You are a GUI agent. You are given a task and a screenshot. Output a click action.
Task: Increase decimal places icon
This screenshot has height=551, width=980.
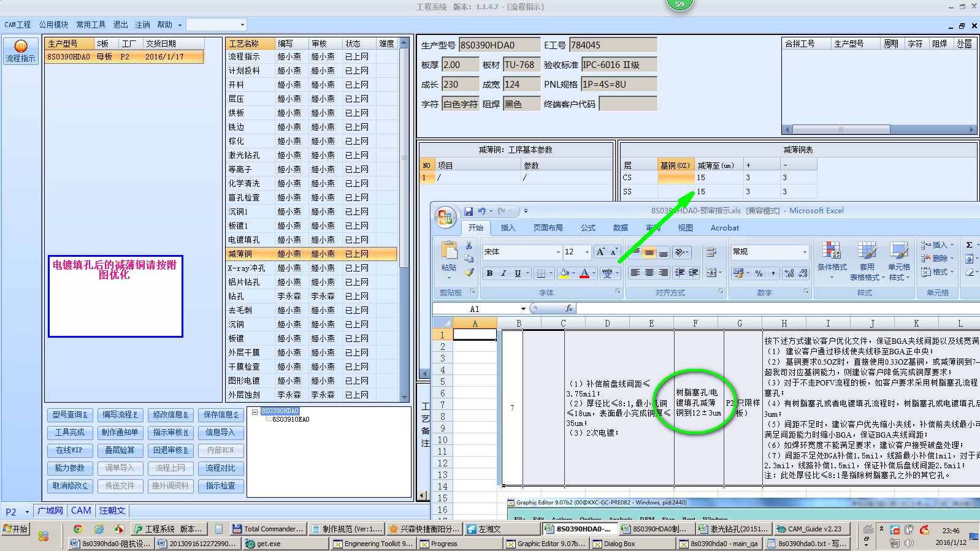point(789,273)
